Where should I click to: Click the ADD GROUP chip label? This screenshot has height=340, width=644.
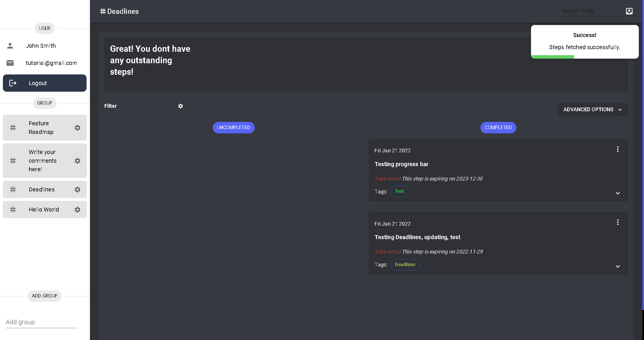(x=45, y=296)
